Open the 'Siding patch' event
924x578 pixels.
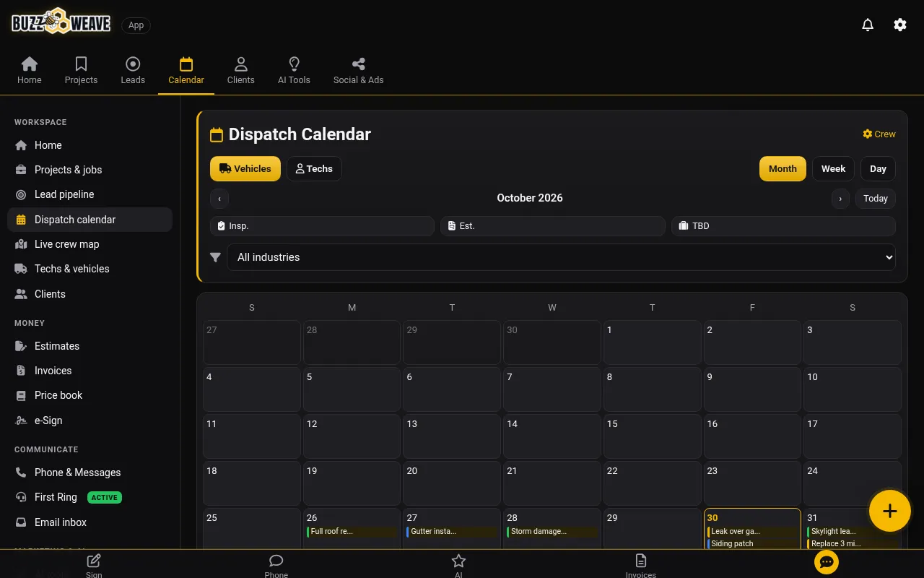[x=752, y=544]
